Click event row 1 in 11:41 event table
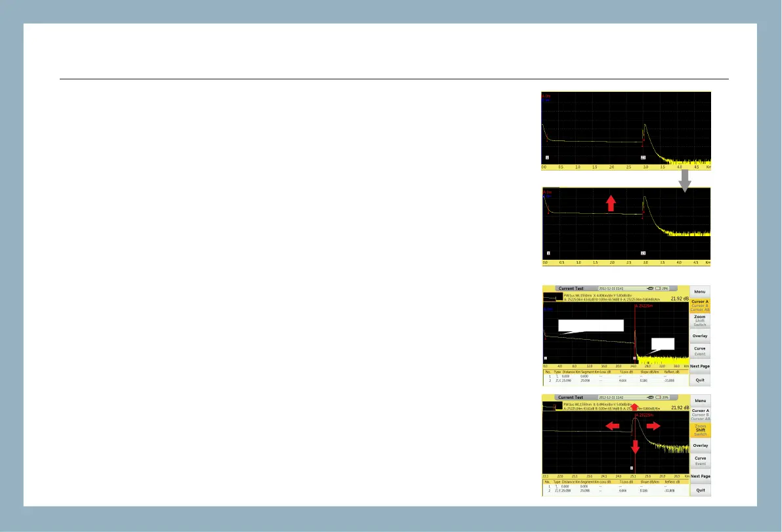 (x=617, y=377)
